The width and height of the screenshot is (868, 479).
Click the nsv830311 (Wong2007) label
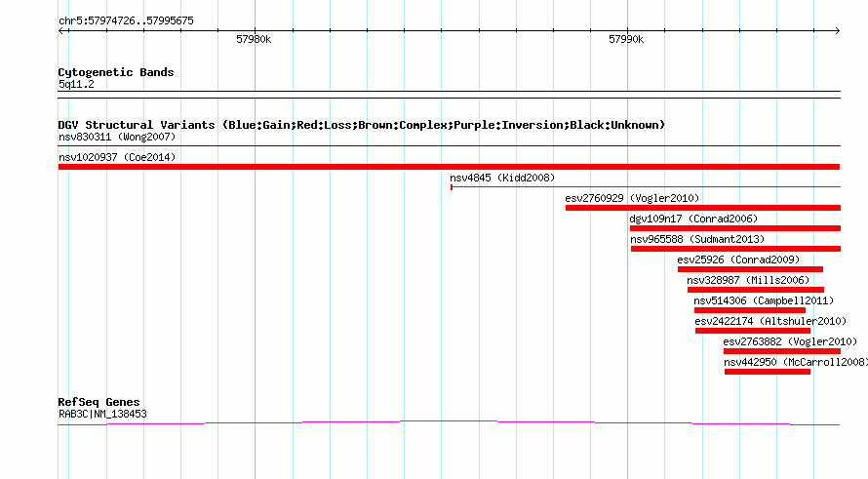(117, 137)
